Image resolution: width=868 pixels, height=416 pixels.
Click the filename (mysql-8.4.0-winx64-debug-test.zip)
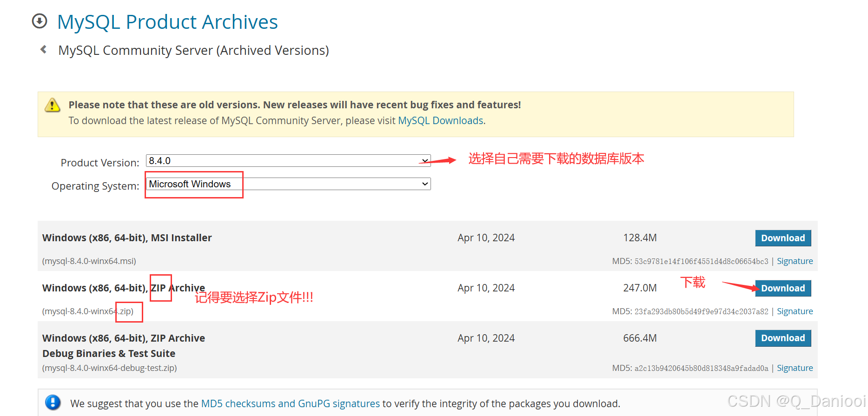pos(110,368)
